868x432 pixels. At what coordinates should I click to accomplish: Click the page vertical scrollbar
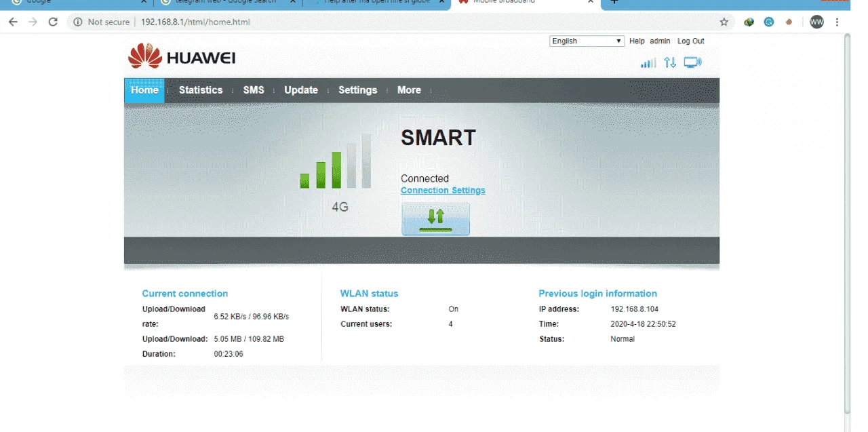click(x=847, y=224)
